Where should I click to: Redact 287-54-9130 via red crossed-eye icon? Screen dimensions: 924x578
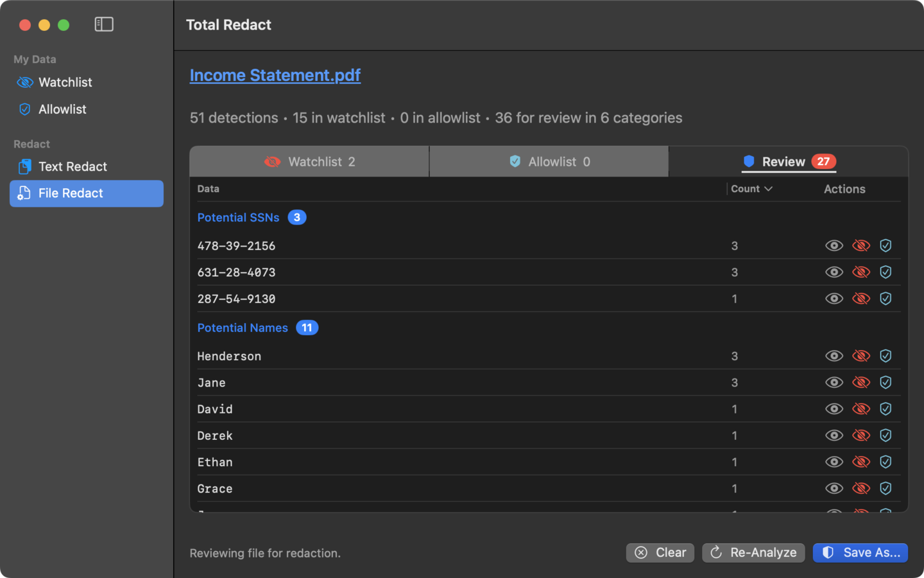click(x=860, y=299)
